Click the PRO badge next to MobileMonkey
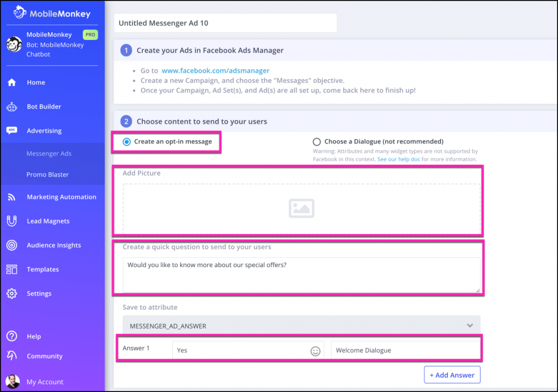The height and width of the screenshot is (392, 558). [x=90, y=34]
